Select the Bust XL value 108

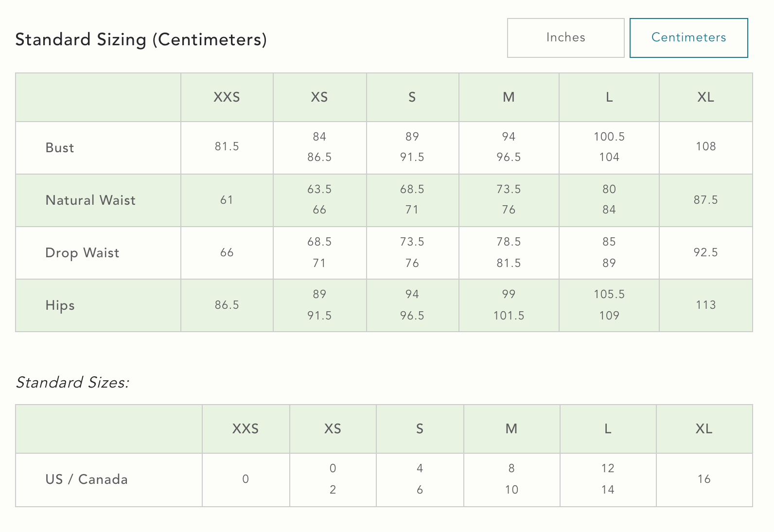[705, 147]
